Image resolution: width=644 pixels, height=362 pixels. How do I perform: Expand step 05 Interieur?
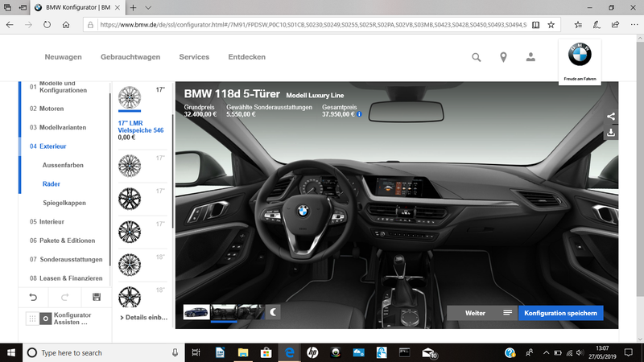pos(47,222)
